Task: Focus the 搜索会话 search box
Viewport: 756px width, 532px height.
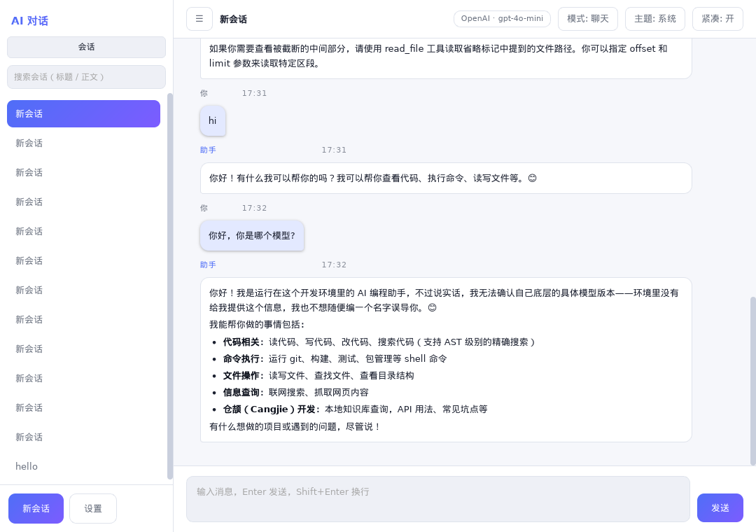Action: coord(86,77)
